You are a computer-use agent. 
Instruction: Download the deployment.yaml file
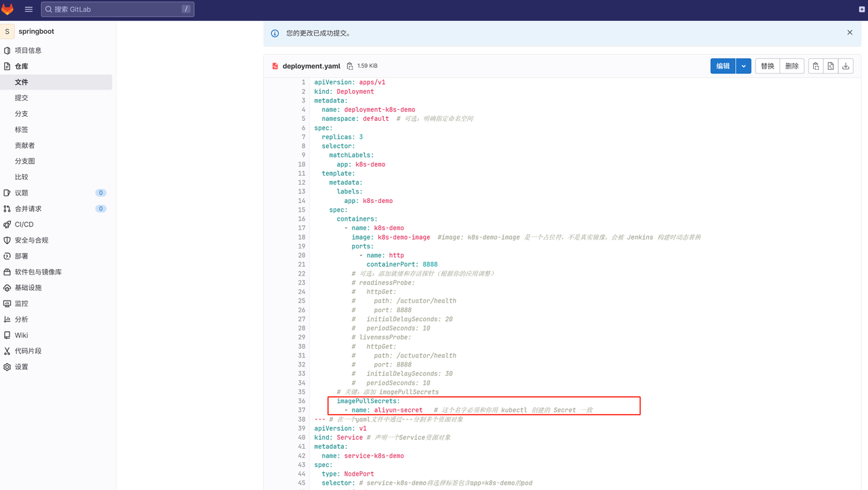click(846, 66)
